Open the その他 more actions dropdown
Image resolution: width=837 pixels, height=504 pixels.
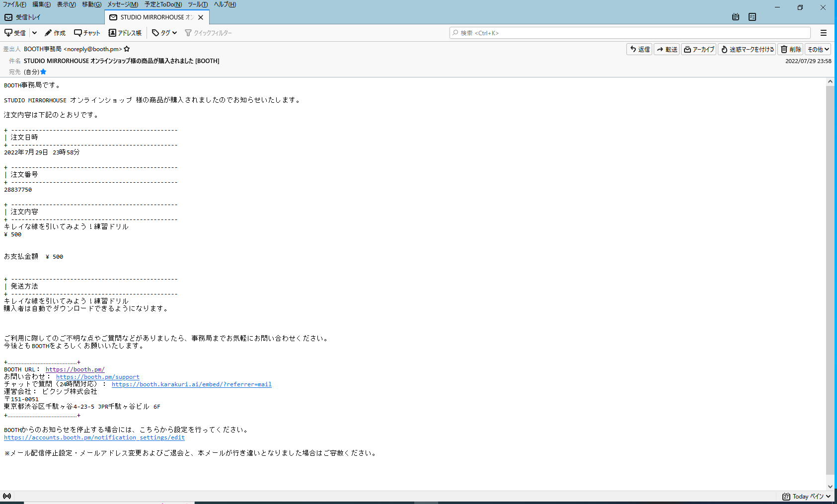point(818,49)
